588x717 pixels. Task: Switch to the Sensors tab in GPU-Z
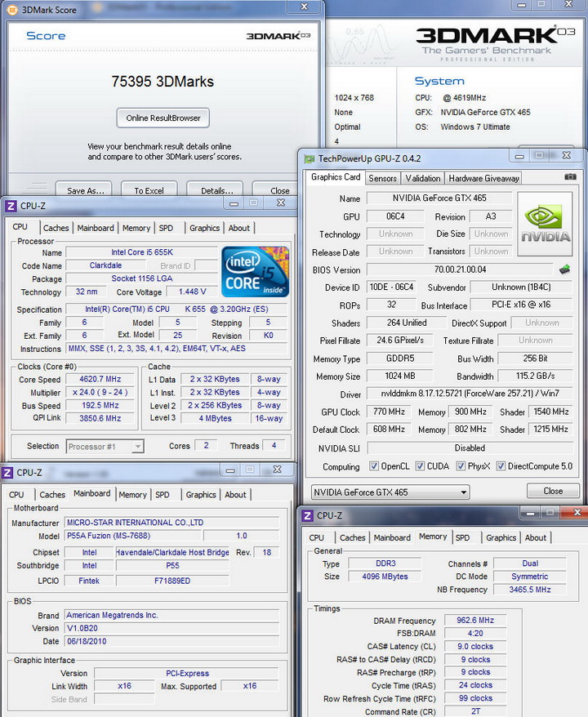(383, 178)
